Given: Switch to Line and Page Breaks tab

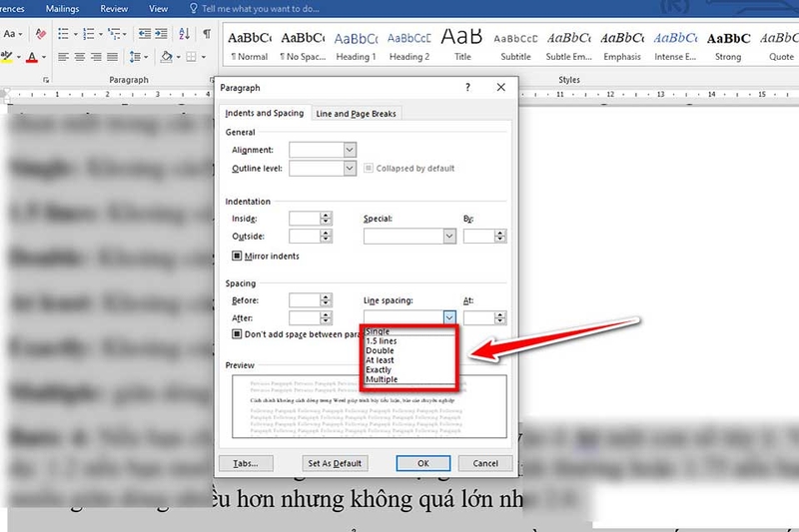Looking at the screenshot, I should point(356,114).
